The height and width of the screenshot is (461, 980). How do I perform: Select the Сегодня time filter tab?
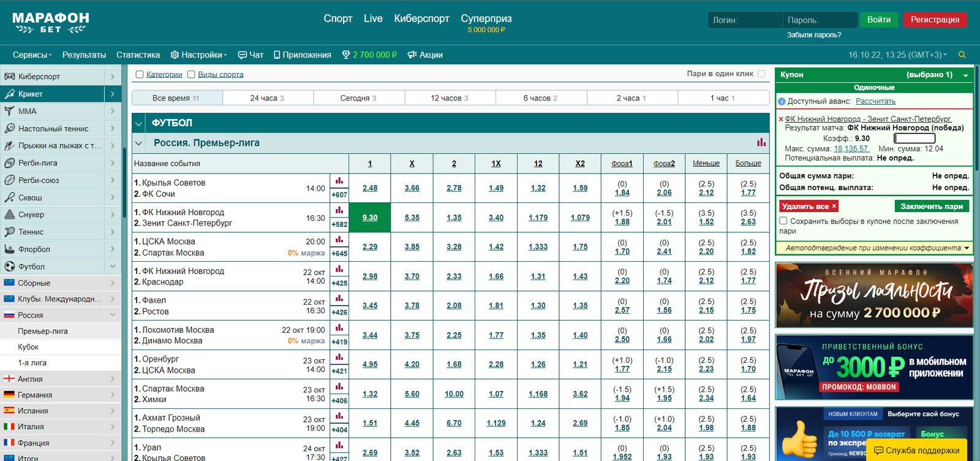(x=358, y=98)
